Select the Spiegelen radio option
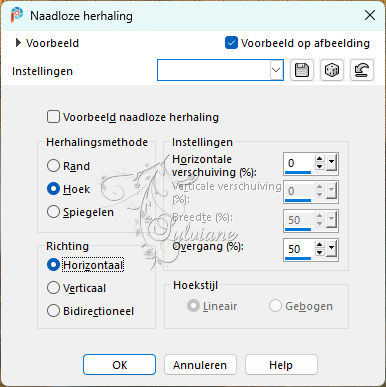386x387 pixels. click(x=53, y=212)
